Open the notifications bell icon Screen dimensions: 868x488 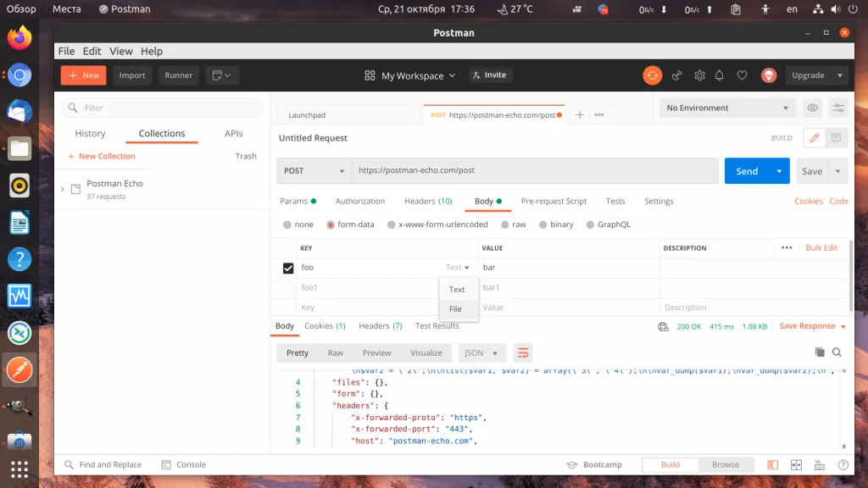(x=721, y=75)
